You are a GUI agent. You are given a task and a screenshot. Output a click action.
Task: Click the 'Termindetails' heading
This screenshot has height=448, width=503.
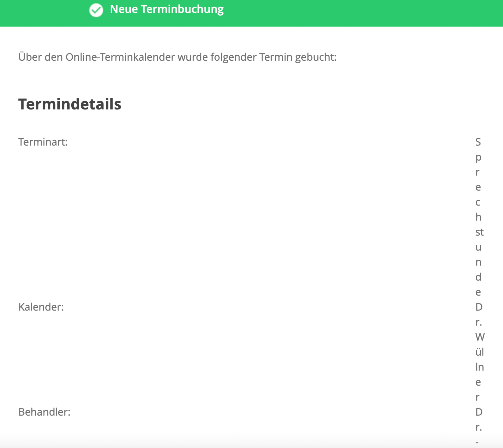pyautogui.click(x=70, y=104)
